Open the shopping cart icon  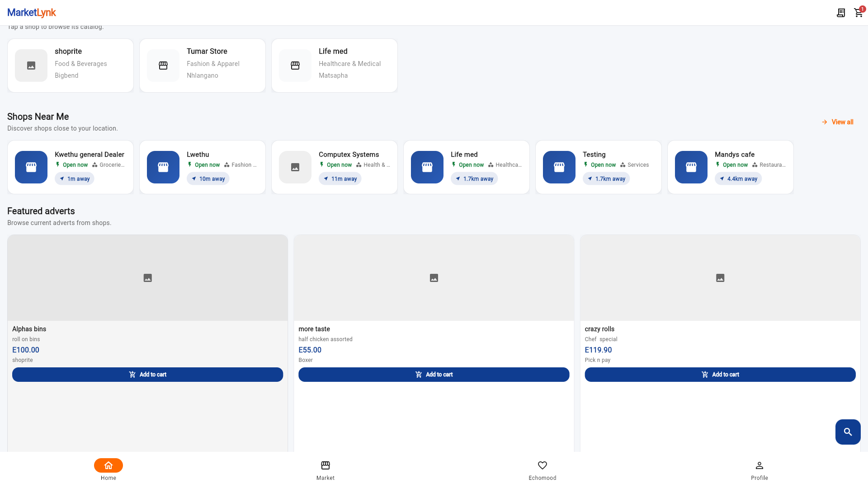point(859,13)
